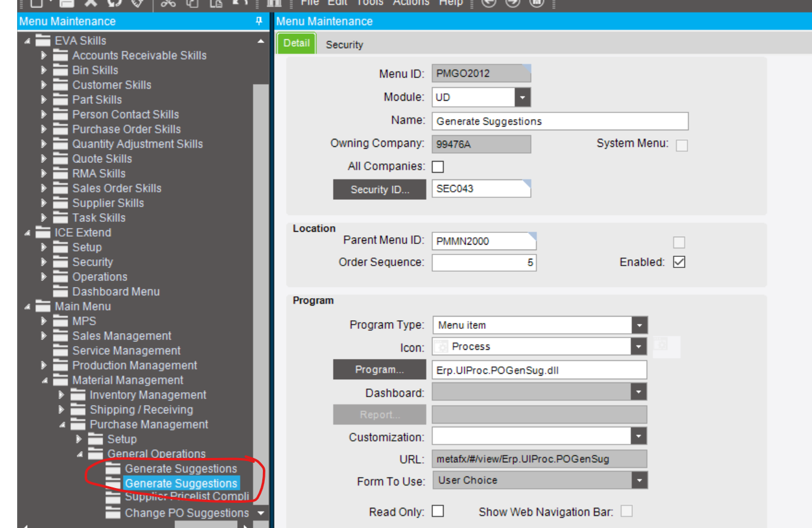Switch to the Detail tab
Screen dimensions: 812x528
click(x=297, y=44)
